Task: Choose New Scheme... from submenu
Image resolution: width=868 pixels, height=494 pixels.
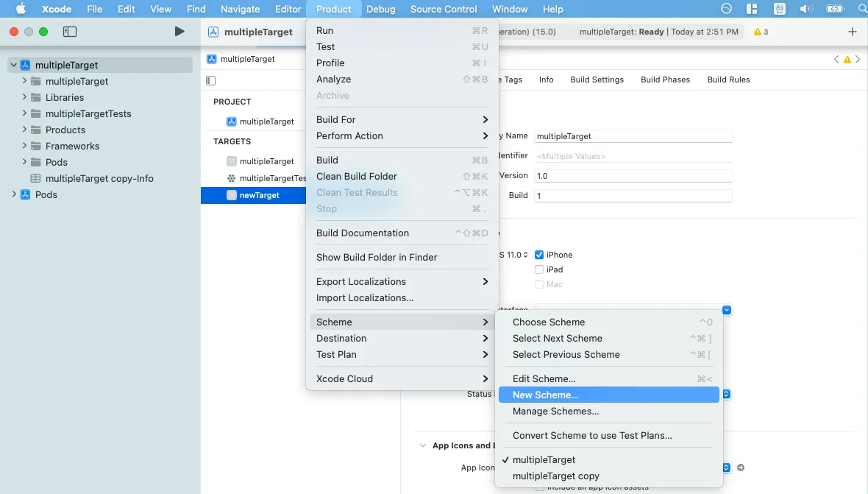Action: 609,395
